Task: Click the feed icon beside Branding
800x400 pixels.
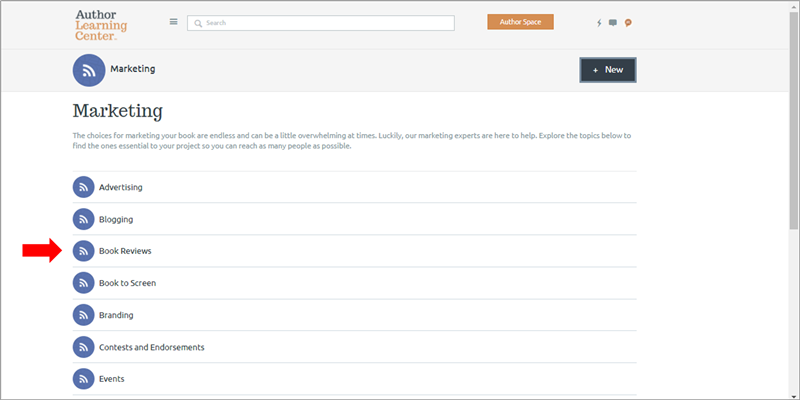Action: 84,315
